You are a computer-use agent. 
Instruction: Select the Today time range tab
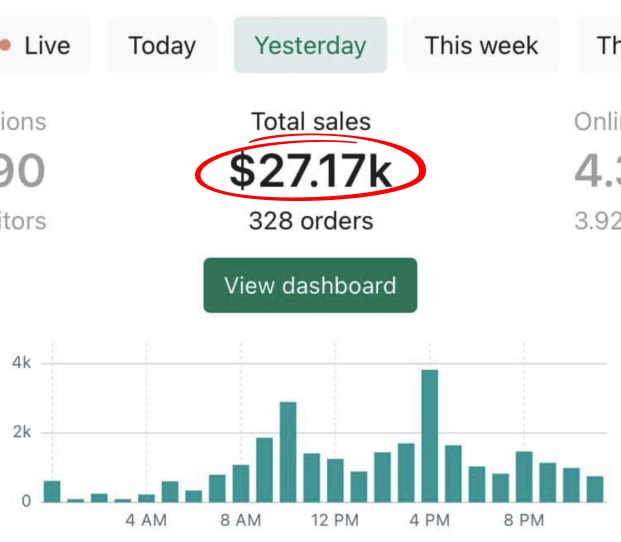click(x=162, y=45)
